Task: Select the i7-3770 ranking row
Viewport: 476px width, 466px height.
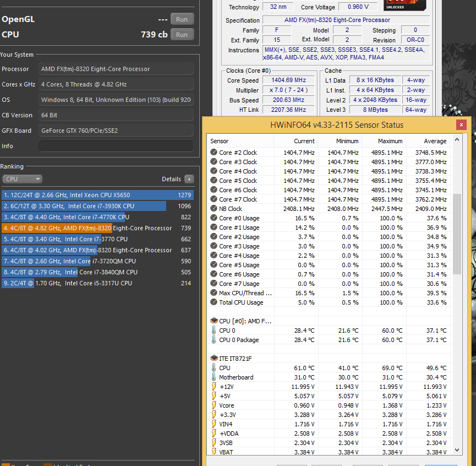Action: 97,239
